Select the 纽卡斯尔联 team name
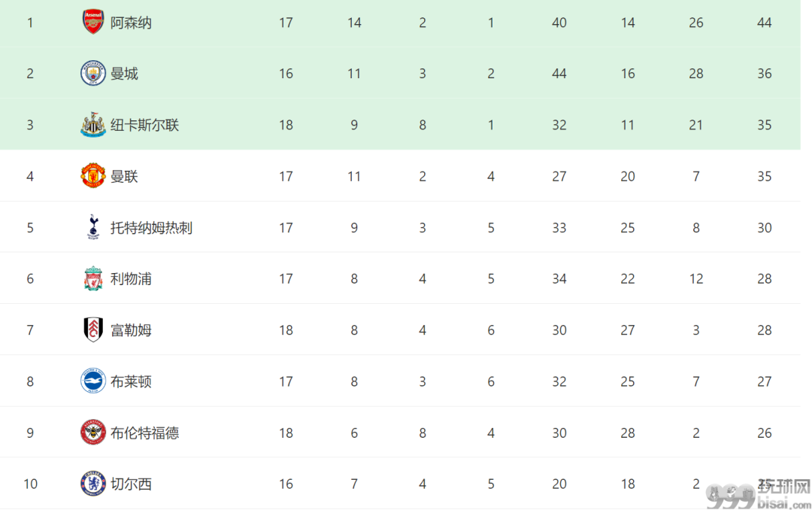The image size is (812, 510). coord(144,125)
